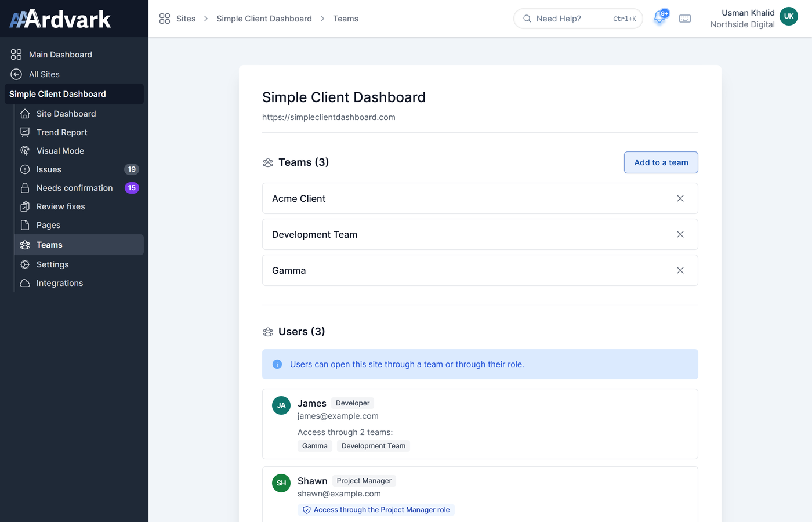812x522 pixels.
Task: Remove the Development Team entry
Action: tap(680, 234)
